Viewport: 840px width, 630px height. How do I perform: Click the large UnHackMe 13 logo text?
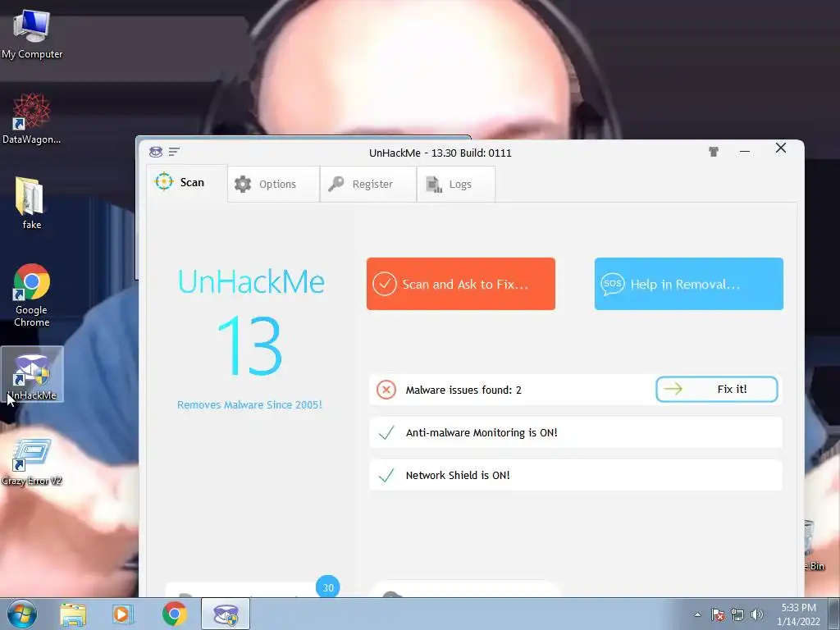(251, 323)
